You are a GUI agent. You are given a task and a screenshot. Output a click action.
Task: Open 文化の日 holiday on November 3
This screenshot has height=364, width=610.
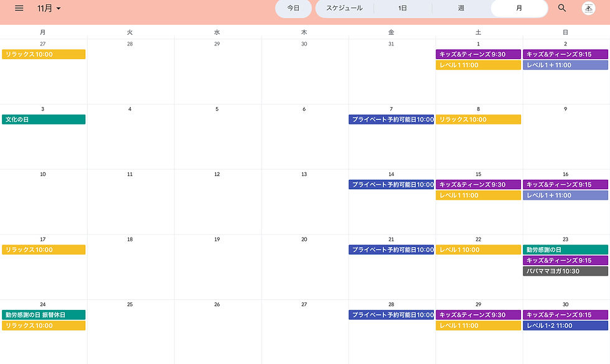tap(44, 119)
